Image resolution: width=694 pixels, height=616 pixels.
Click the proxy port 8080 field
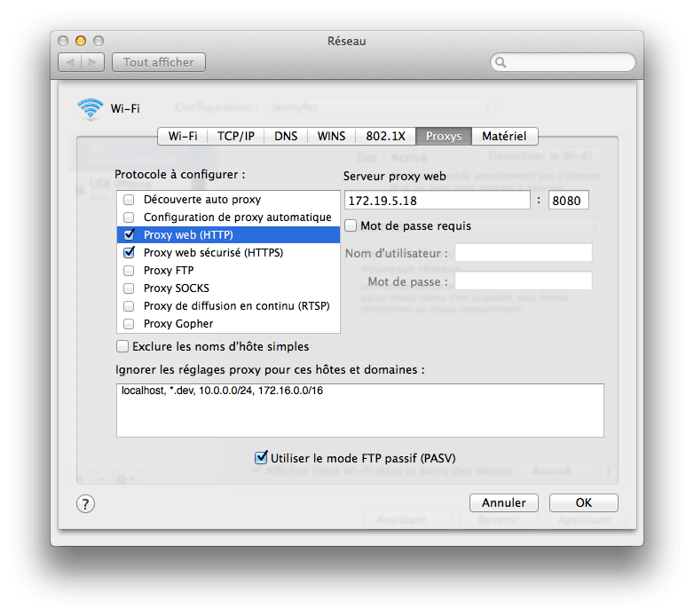(568, 201)
